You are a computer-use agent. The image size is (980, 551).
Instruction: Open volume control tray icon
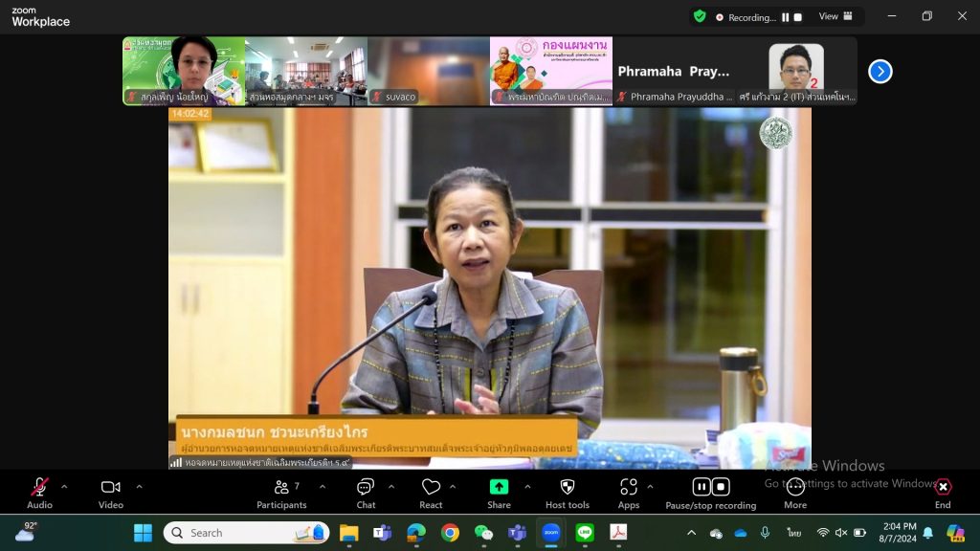(x=841, y=533)
